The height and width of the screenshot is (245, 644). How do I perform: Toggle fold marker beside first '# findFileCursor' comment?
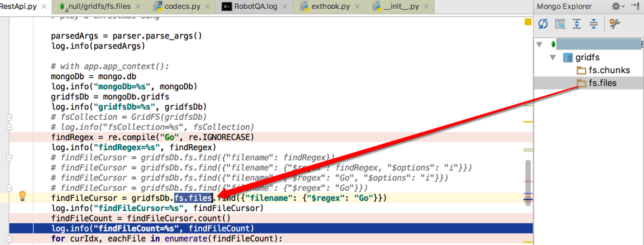[9, 158]
